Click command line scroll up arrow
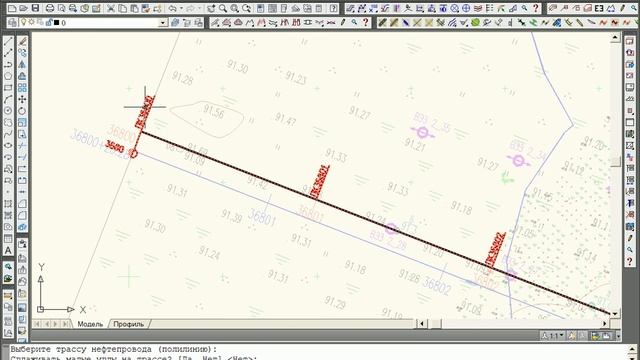 point(632,349)
